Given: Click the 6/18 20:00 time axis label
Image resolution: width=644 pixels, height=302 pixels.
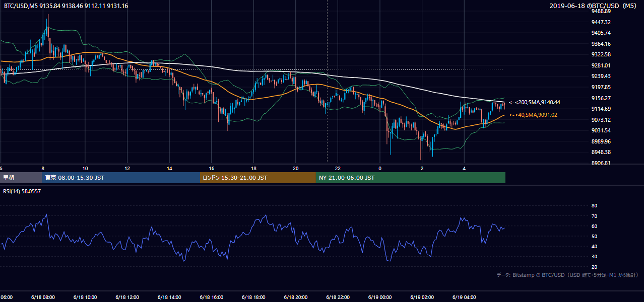Looking at the screenshot, I should (296, 297).
